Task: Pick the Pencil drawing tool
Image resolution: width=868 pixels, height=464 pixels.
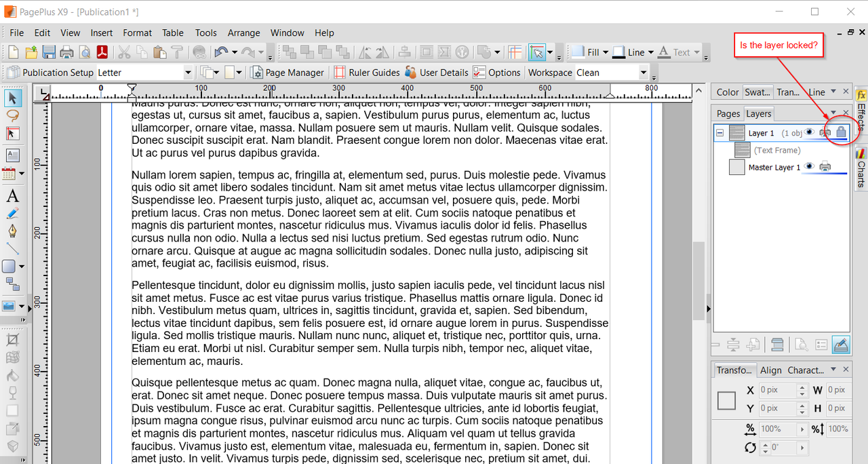Action: coord(12,214)
